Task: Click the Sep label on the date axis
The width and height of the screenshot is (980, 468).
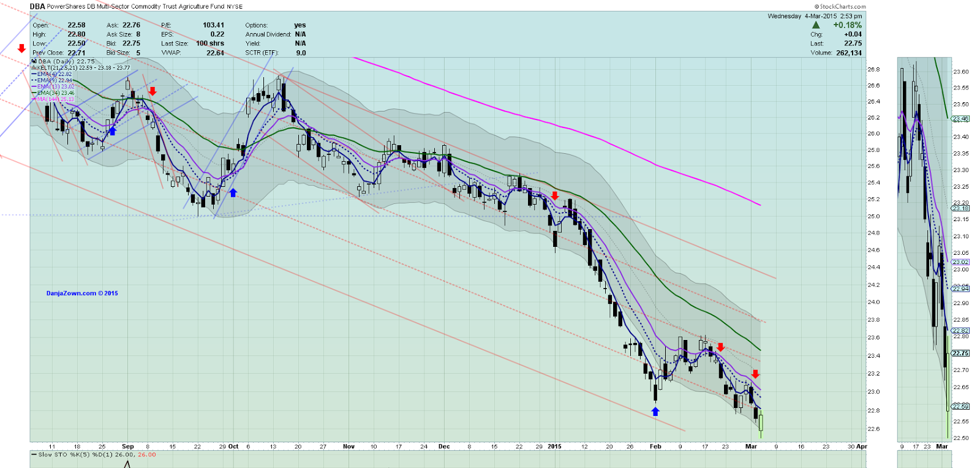Action: coord(127,447)
